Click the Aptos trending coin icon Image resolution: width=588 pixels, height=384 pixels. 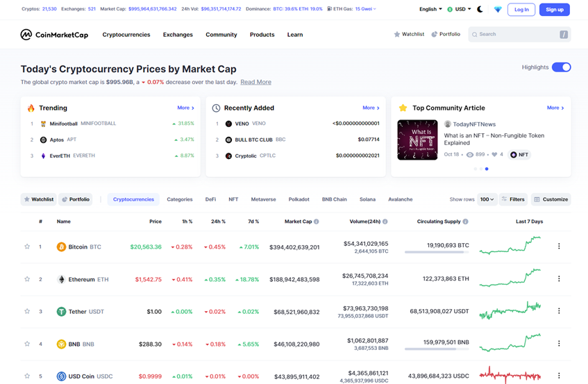tap(44, 140)
